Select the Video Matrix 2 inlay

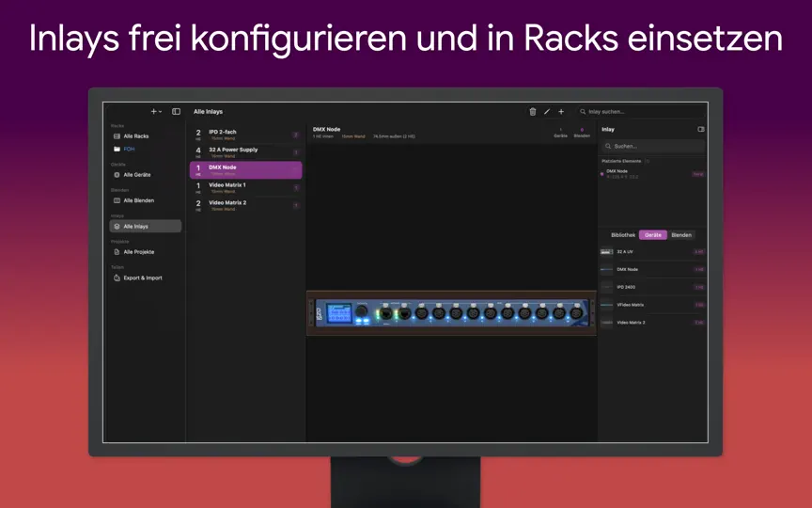coord(246,205)
